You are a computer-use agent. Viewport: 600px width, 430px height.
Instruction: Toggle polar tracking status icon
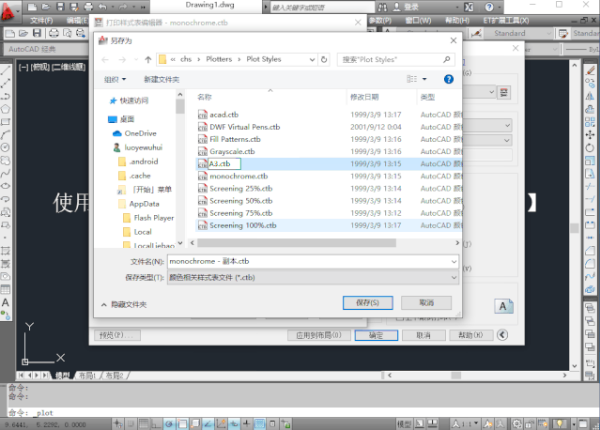click(x=168, y=423)
